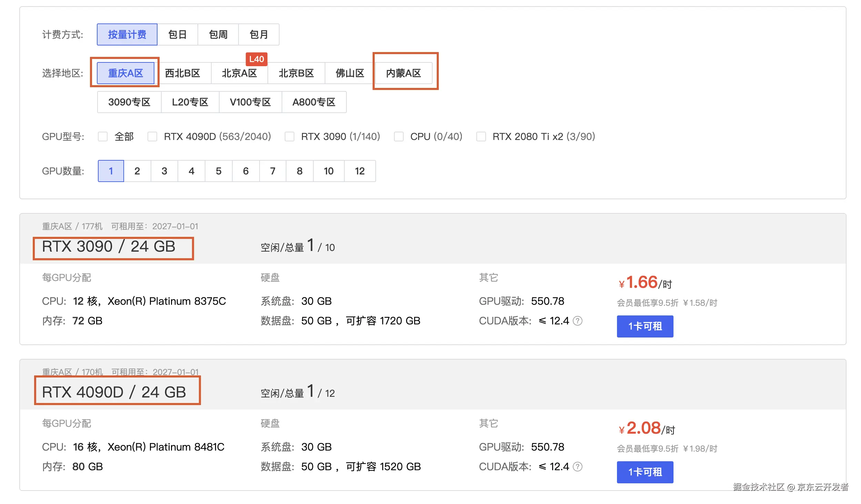Select 包日 billing mode
The width and height of the screenshot is (861, 504).
tap(178, 34)
